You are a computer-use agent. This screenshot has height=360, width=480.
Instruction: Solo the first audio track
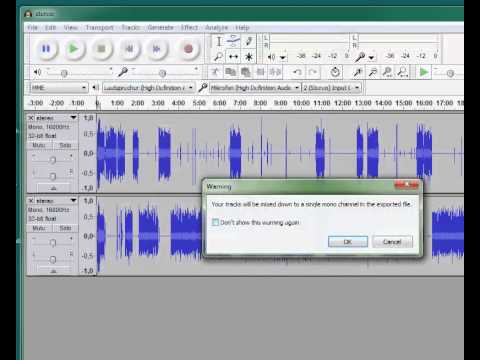click(65, 145)
